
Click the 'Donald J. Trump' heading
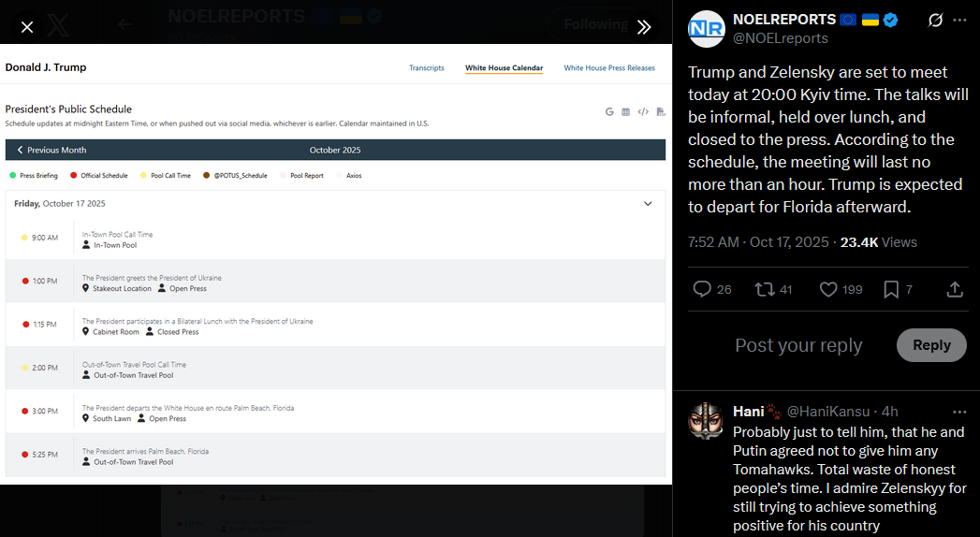click(46, 67)
